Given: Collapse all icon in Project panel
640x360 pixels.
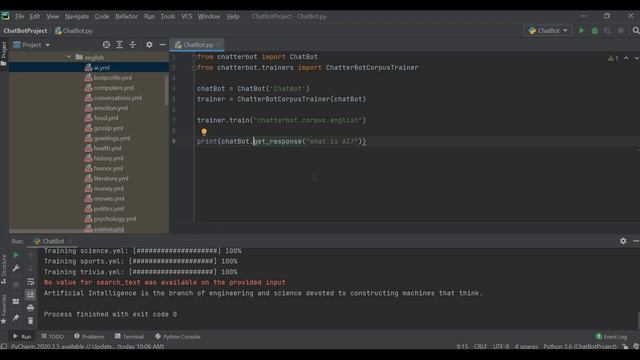Looking at the screenshot, I should (x=132, y=44).
